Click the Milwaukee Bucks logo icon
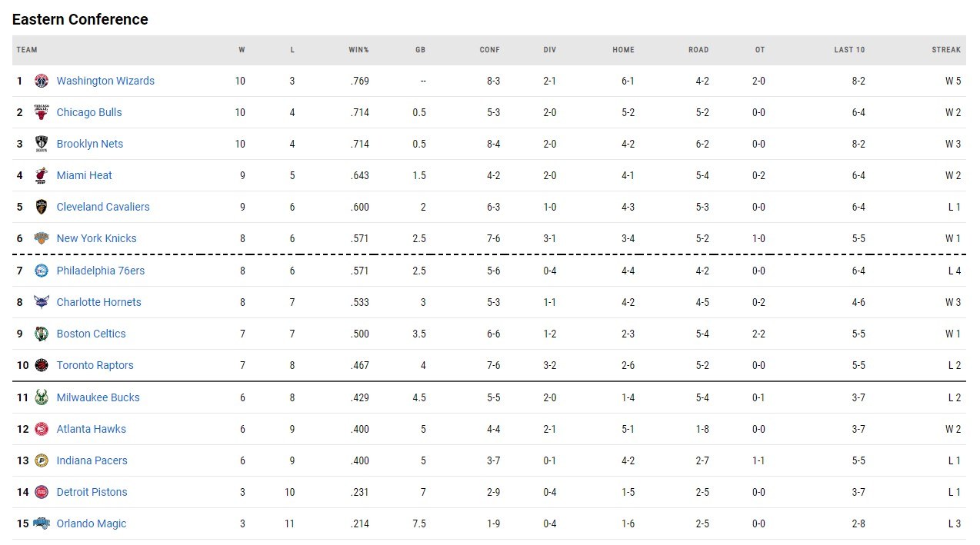 [x=42, y=397]
